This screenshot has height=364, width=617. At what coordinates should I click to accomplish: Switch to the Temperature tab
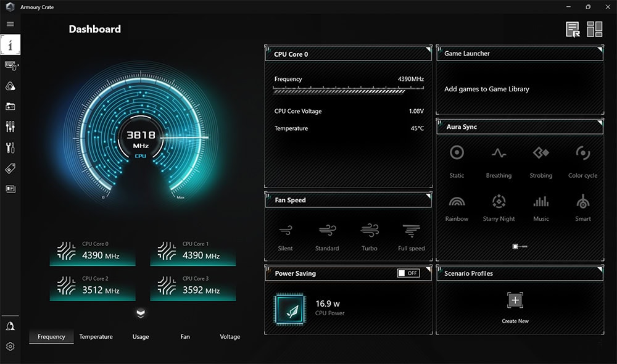(96, 337)
